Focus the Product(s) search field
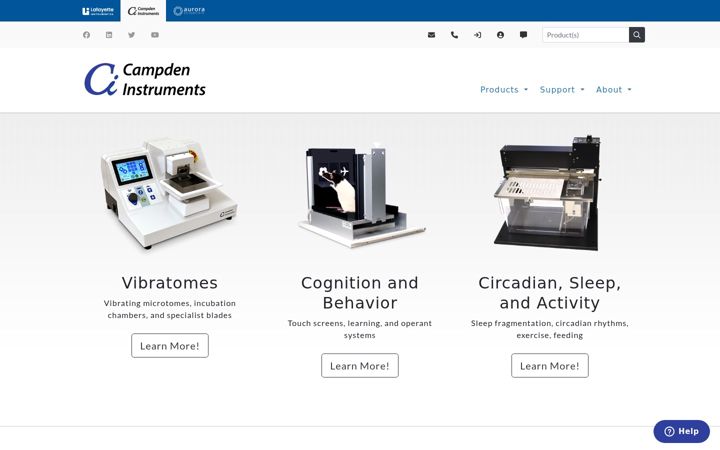The image size is (720, 450). tap(585, 35)
